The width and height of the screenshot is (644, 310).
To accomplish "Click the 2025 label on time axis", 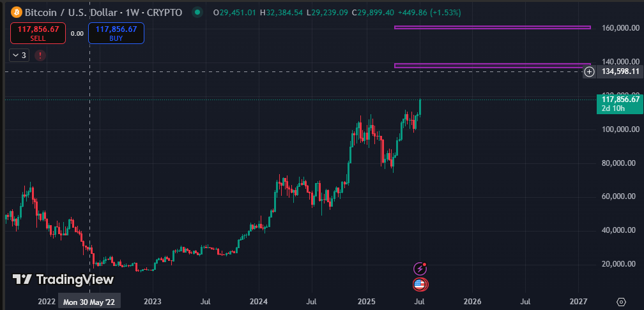I will pos(366,302).
